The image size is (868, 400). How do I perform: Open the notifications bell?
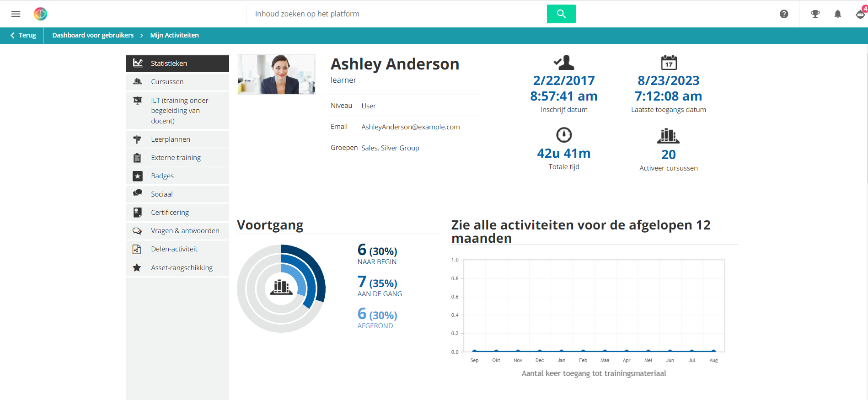point(838,14)
